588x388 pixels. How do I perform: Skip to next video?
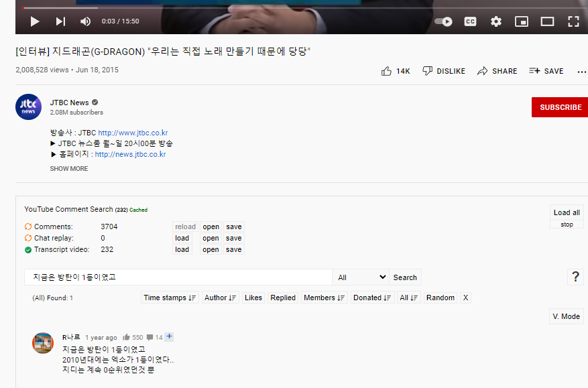tap(60, 21)
